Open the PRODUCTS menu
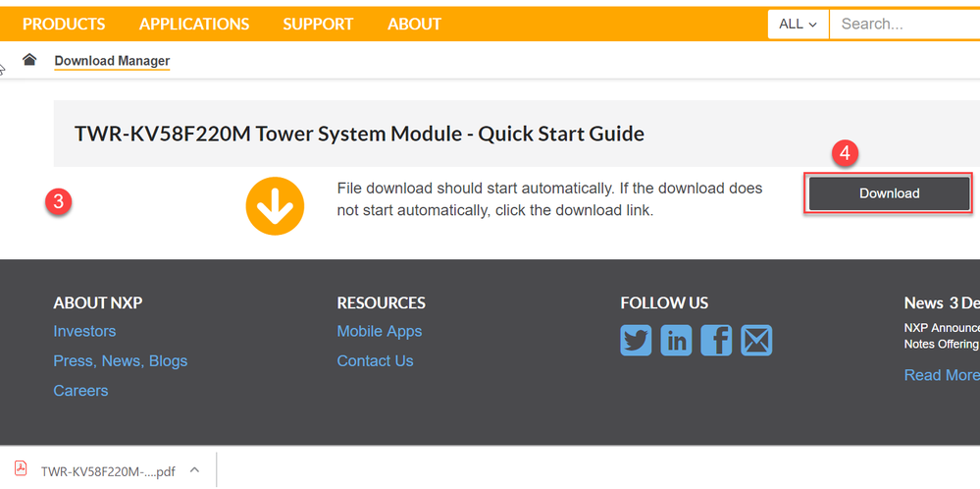The height and width of the screenshot is (489, 980). (x=64, y=25)
